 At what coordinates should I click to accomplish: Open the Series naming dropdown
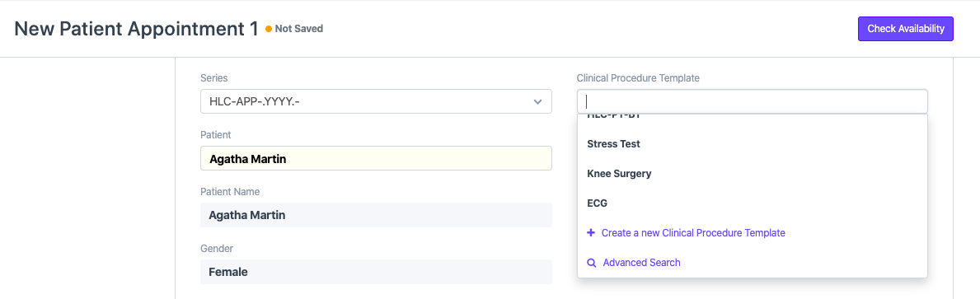376,101
